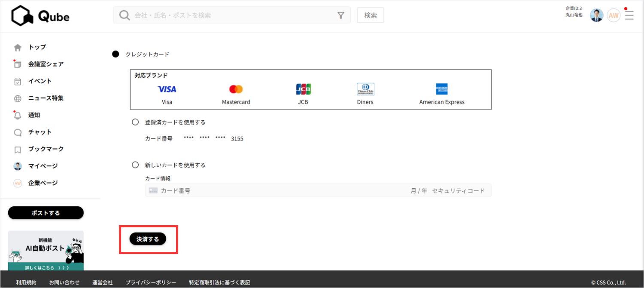Open chat via the speech bubble icon
This screenshot has width=644, height=288.
coord(18,132)
